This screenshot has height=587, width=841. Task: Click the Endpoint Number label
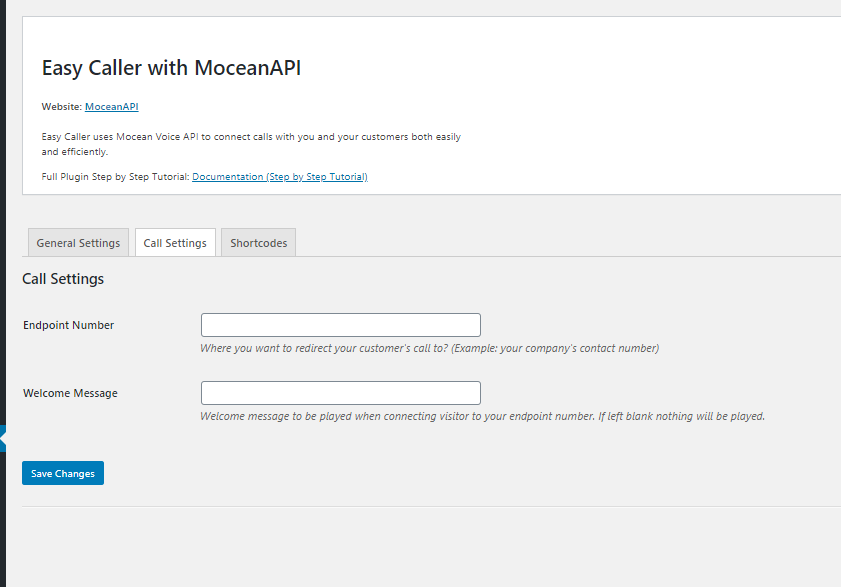68,325
